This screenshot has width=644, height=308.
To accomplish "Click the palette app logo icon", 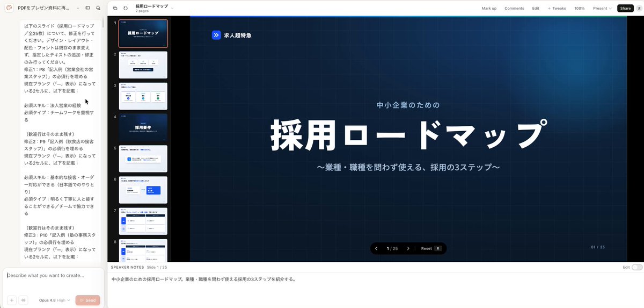I will click(9, 8).
